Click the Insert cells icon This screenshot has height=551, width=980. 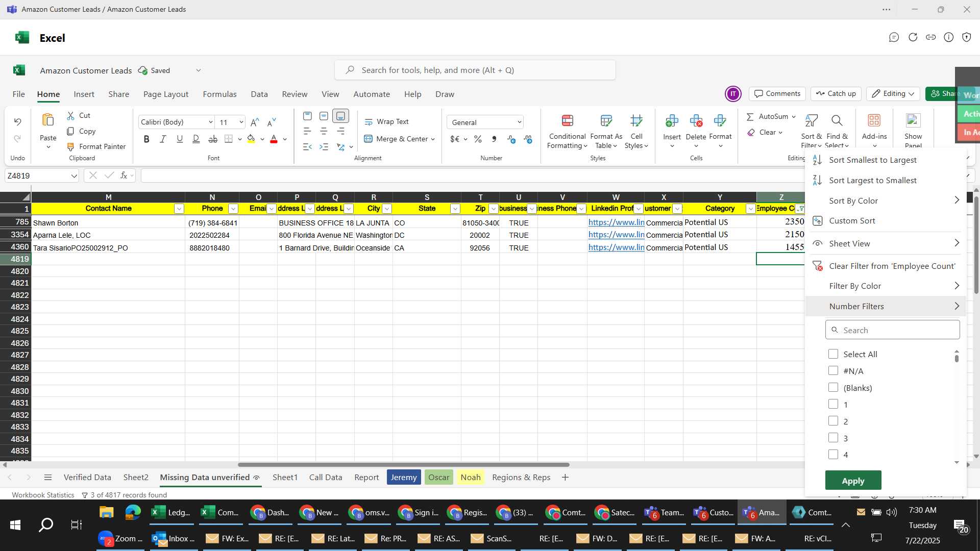pos(672,120)
